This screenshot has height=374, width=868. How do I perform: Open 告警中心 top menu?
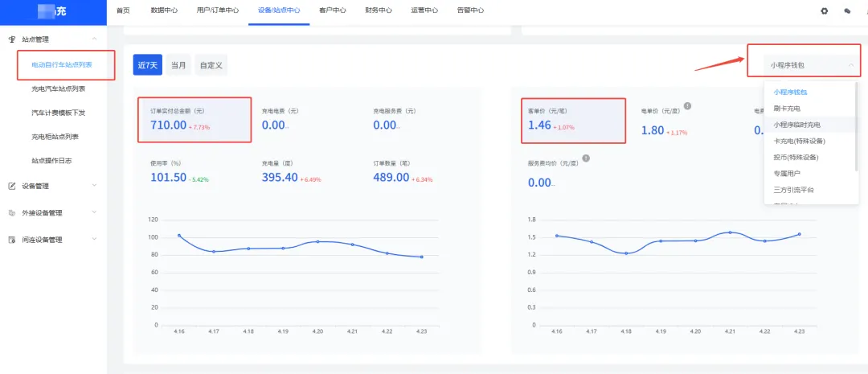click(470, 10)
